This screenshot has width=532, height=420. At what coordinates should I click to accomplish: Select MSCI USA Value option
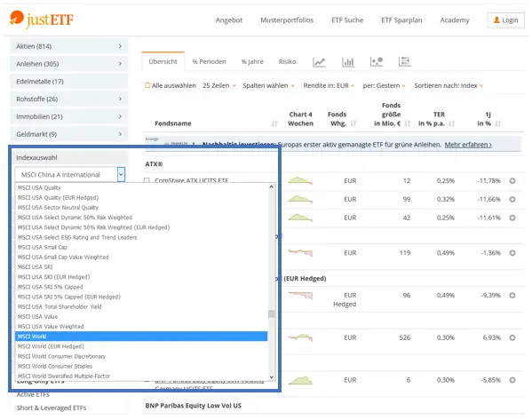(x=141, y=316)
